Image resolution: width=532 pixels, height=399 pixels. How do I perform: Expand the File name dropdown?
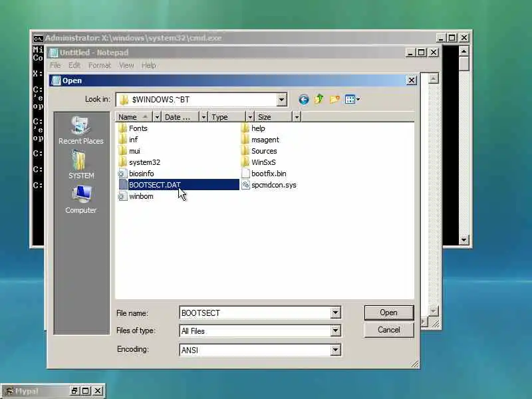click(335, 313)
